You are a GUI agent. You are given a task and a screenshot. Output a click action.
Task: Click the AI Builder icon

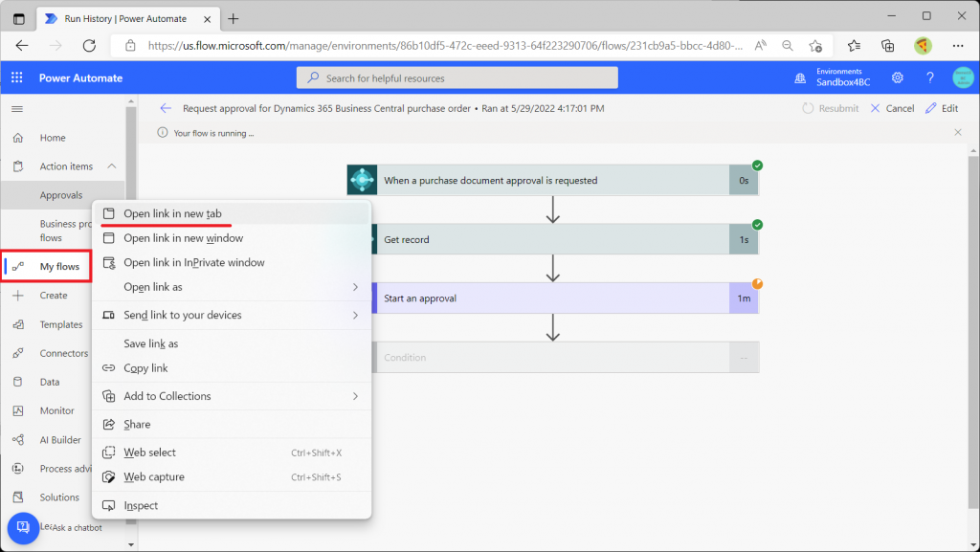click(18, 440)
